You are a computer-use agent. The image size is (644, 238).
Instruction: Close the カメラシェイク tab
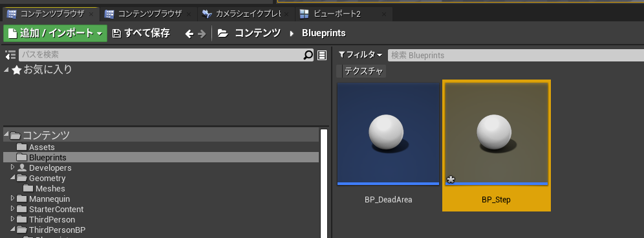click(286, 14)
